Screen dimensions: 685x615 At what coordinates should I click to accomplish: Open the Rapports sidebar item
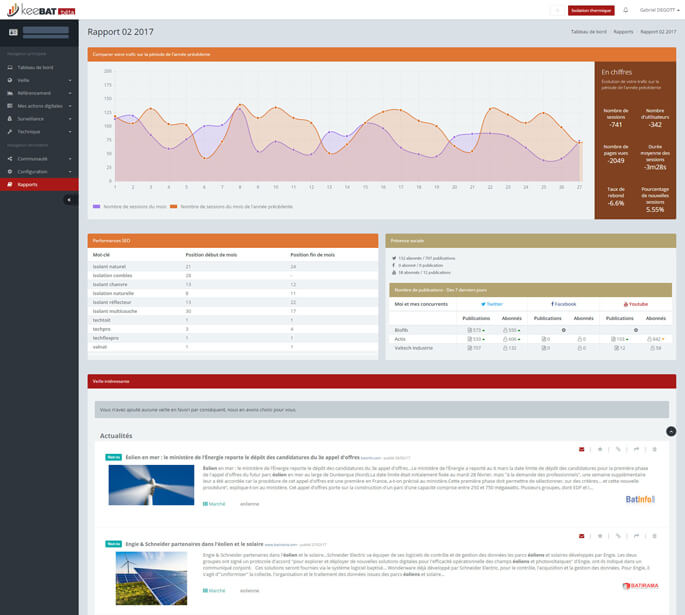(x=39, y=184)
